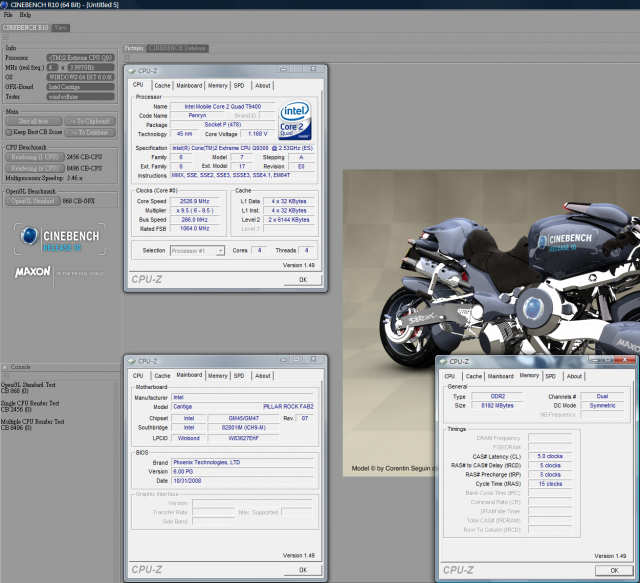Open the Processor #1 selection dropdown
This screenshot has width=640, height=583.
(197, 251)
